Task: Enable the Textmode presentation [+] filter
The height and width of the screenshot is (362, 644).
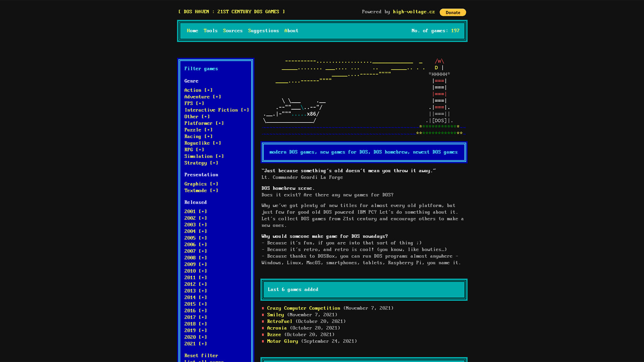Action: tap(201, 190)
